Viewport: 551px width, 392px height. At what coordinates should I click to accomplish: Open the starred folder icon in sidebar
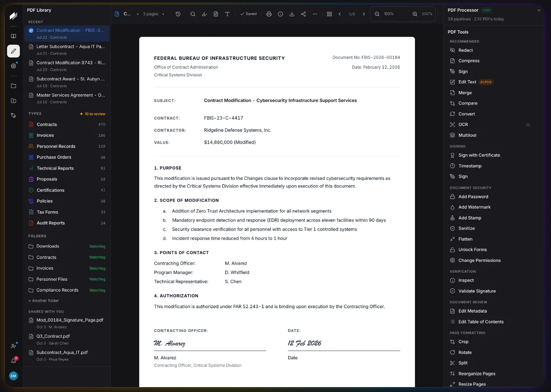tap(13, 100)
